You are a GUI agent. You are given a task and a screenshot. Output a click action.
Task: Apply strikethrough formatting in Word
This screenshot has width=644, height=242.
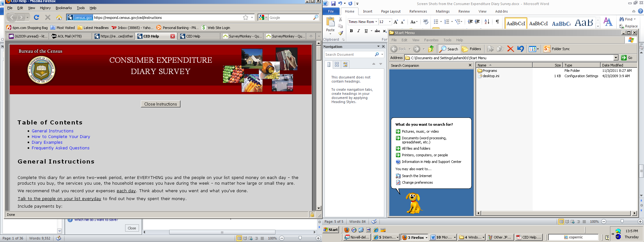pos(377,31)
